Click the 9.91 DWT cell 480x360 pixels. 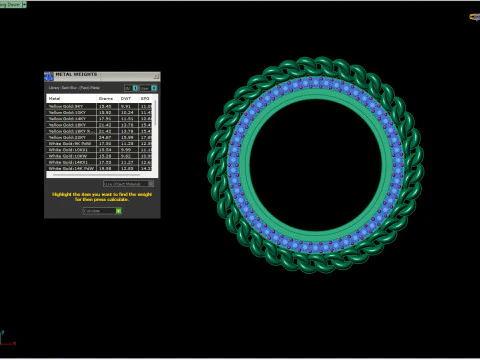coord(128,106)
